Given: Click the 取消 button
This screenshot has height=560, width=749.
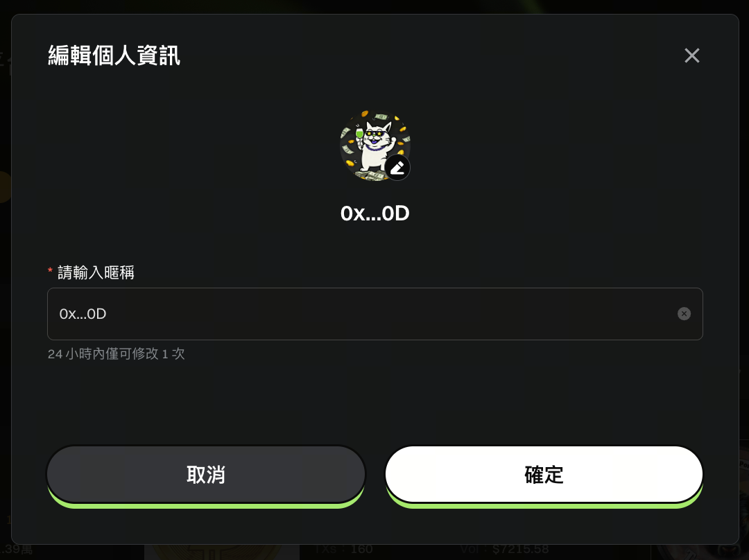Looking at the screenshot, I should coord(206,474).
